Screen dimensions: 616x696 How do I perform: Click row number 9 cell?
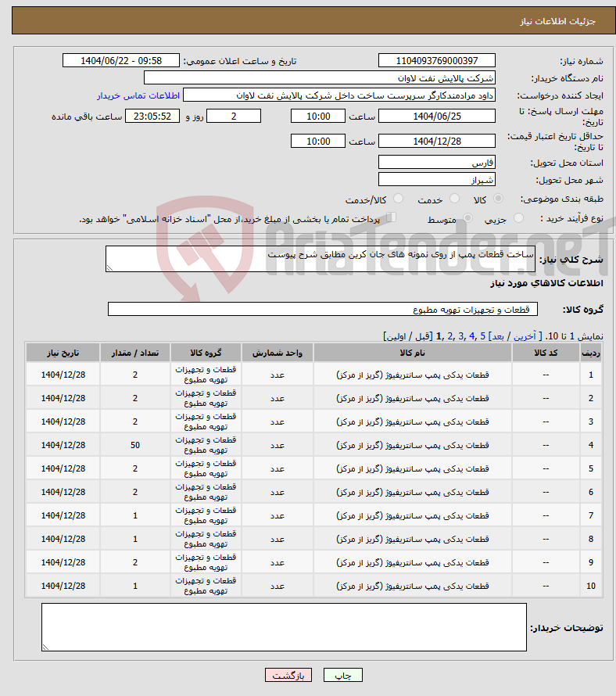click(x=591, y=562)
